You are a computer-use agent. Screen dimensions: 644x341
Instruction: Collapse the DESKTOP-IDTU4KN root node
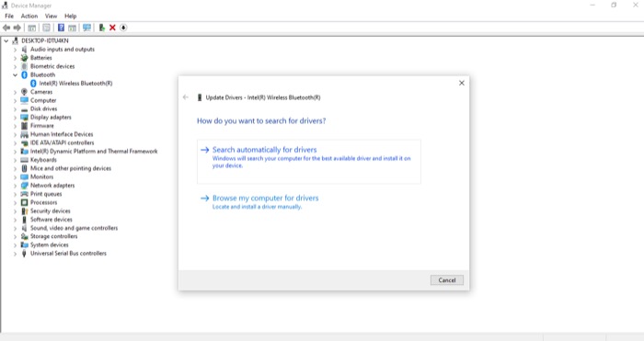[6, 40]
